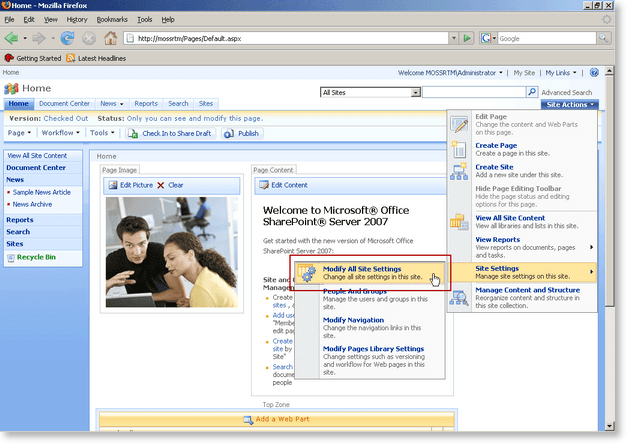Click the Firefox Forward arrow button
Image resolution: width=627 pixels, height=444 pixels.
click(39, 38)
